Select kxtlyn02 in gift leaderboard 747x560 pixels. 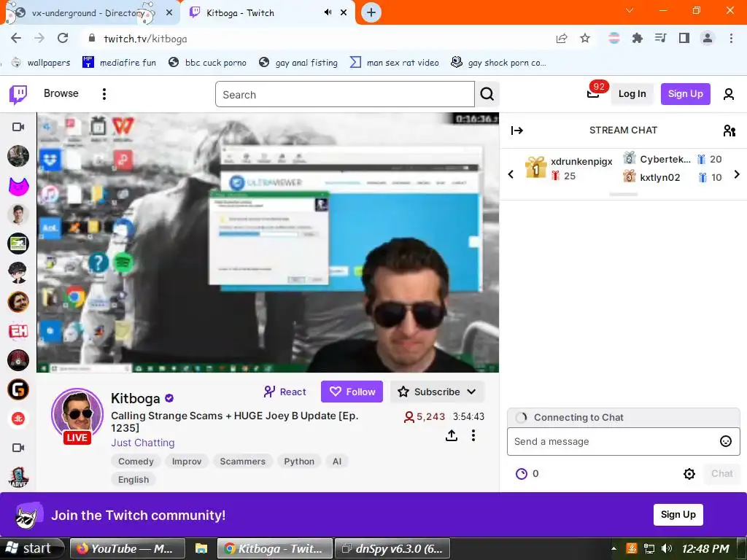tap(659, 177)
